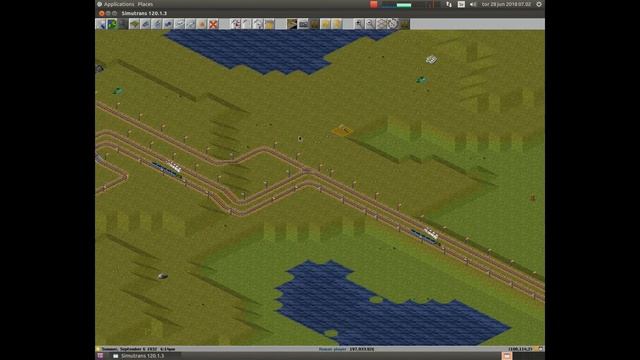Click the train on the left track
640x360 pixels.
pyautogui.click(x=167, y=169)
